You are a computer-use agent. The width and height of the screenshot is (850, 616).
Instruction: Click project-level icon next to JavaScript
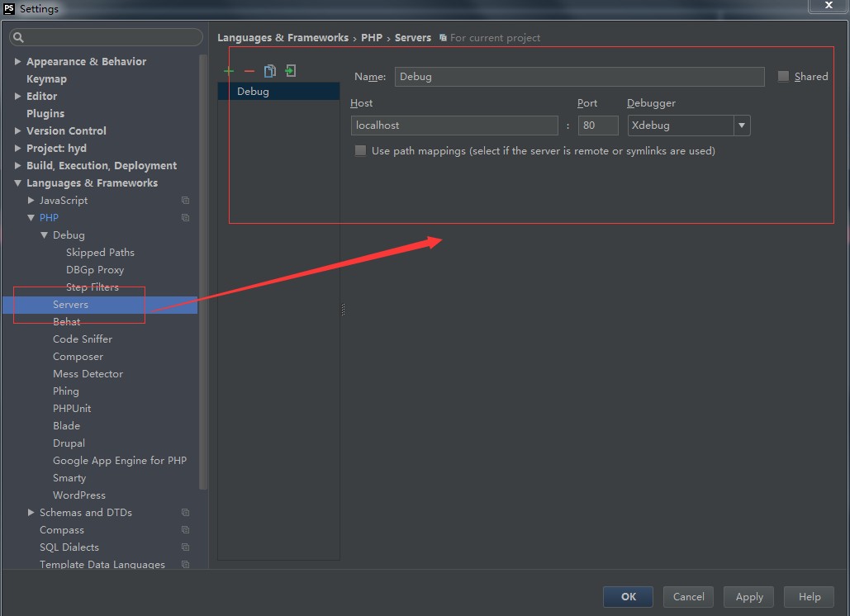[x=185, y=201]
